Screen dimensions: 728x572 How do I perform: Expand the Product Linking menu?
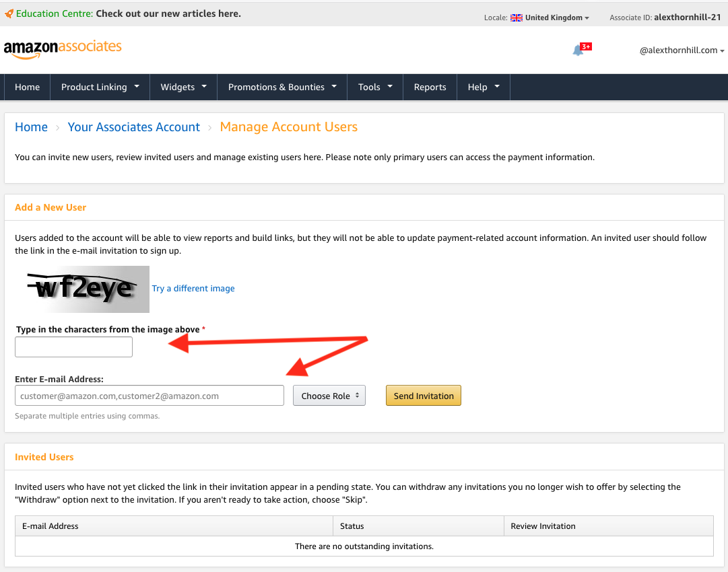click(100, 87)
